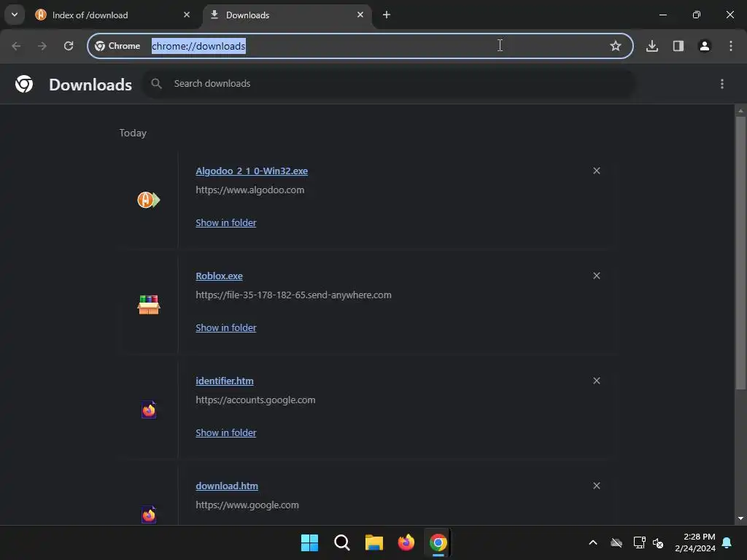Open the clock and date flyout
The image size is (747, 560).
[695, 542]
